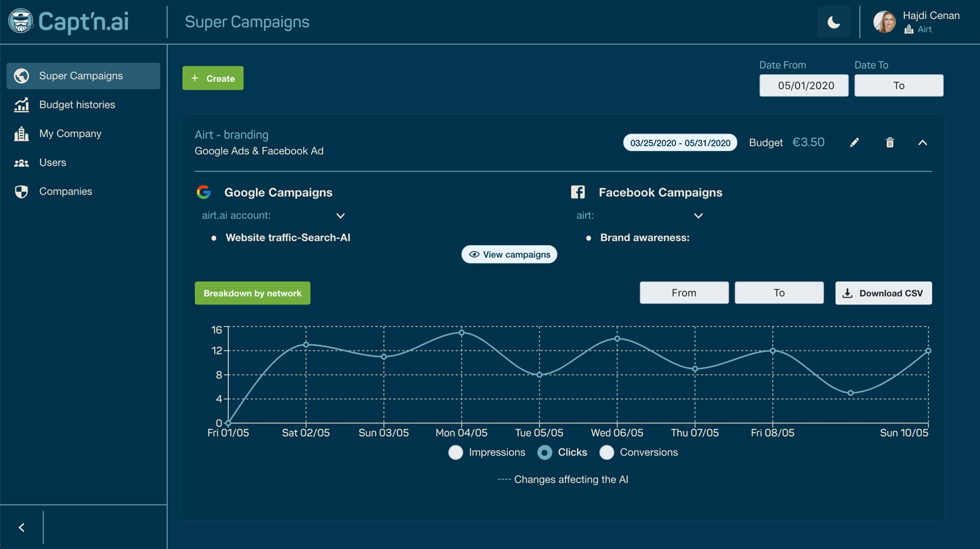
Task: Open View campaigns button
Action: pos(509,254)
